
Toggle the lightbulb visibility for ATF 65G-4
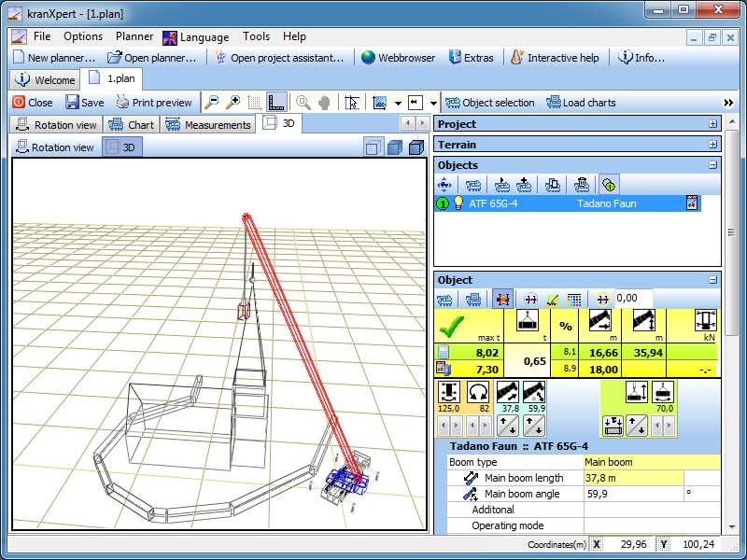pyautogui.click(x=458, y=203)
